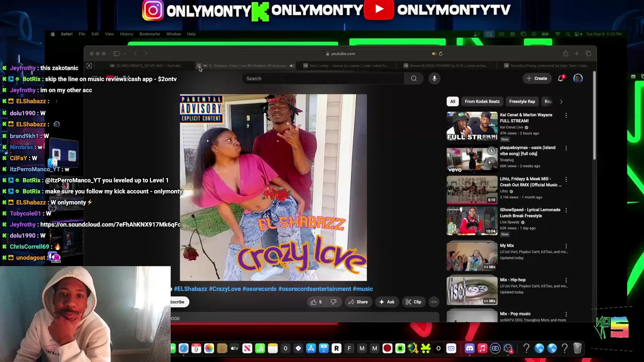Select From Kodak Beatz filter chip
The width and height of the screenshot is (644, 362).
click(x=482, y=102)
